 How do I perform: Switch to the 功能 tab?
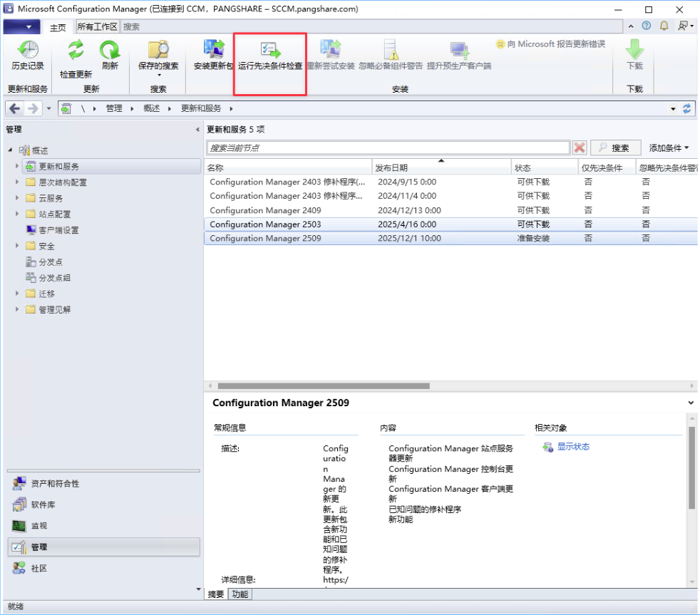[x=240, y=594]
